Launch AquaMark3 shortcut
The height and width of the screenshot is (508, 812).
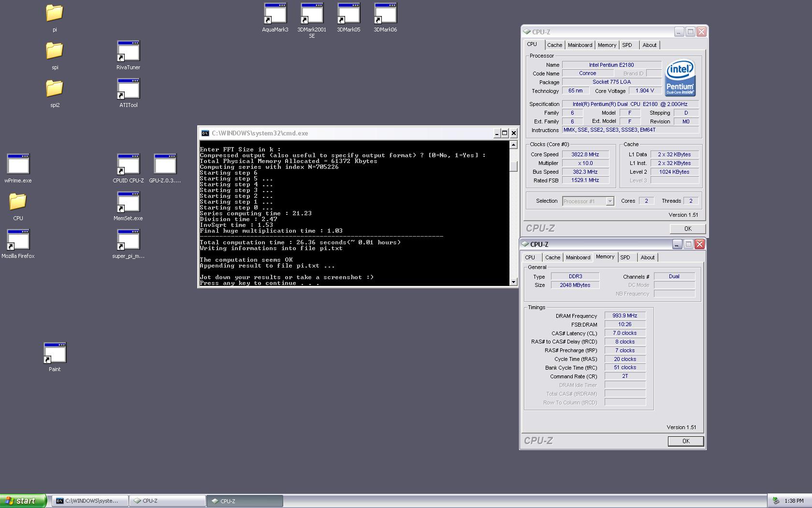275,14
